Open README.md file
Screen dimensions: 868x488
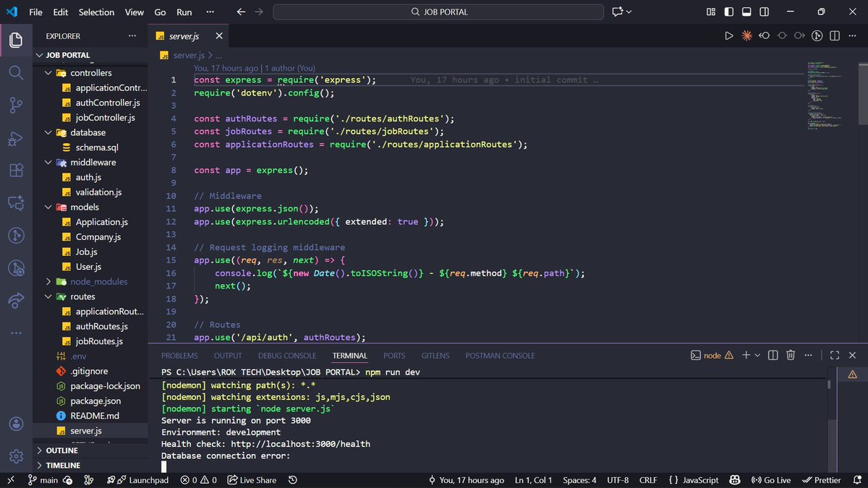(95, 416)
